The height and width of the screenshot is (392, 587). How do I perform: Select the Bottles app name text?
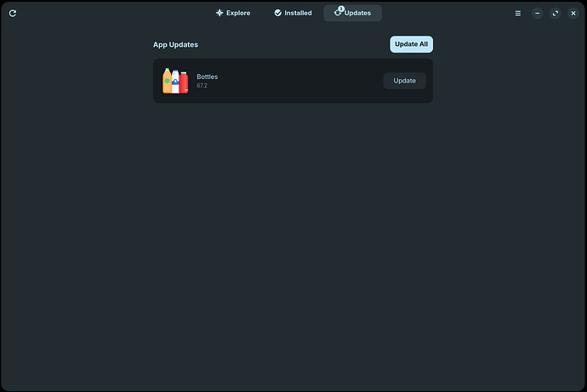pos(208,77)
